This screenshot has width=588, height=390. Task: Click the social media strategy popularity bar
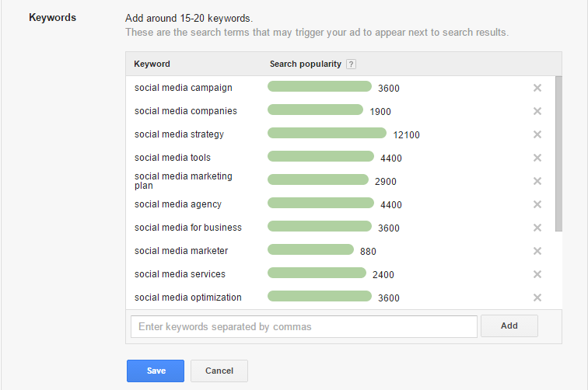(x=327, y=133)
